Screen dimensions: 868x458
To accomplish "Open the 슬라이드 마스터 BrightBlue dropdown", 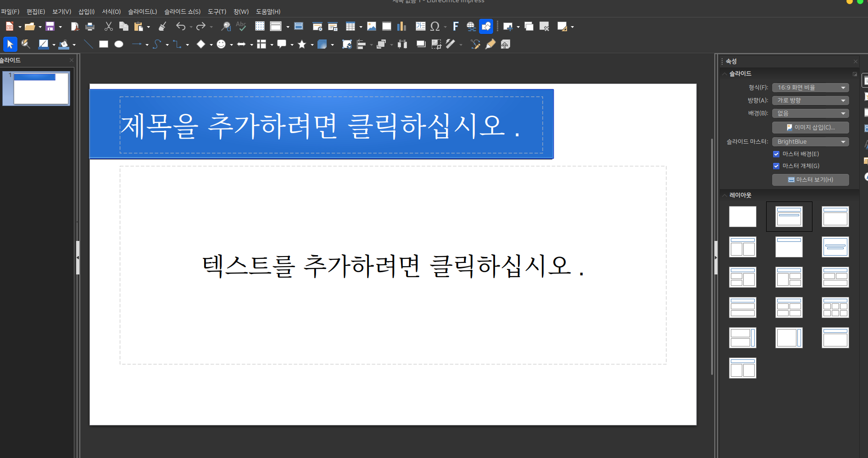I will point(810,142).
